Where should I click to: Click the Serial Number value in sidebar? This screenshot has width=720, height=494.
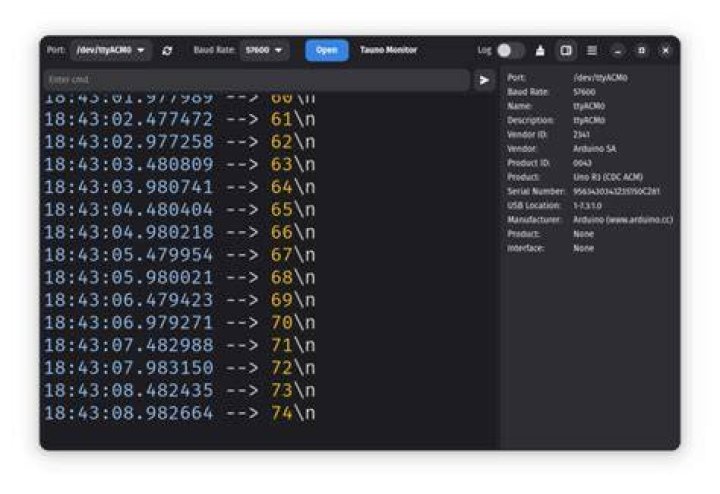tap(617, 191)
